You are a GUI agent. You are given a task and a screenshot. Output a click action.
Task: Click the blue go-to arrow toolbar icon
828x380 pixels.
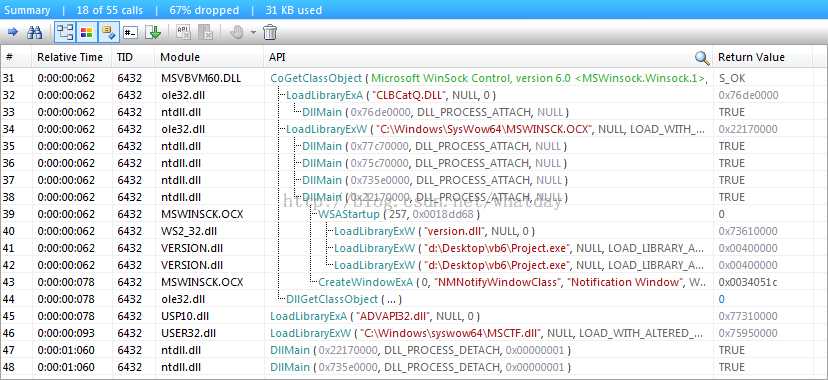13,33
